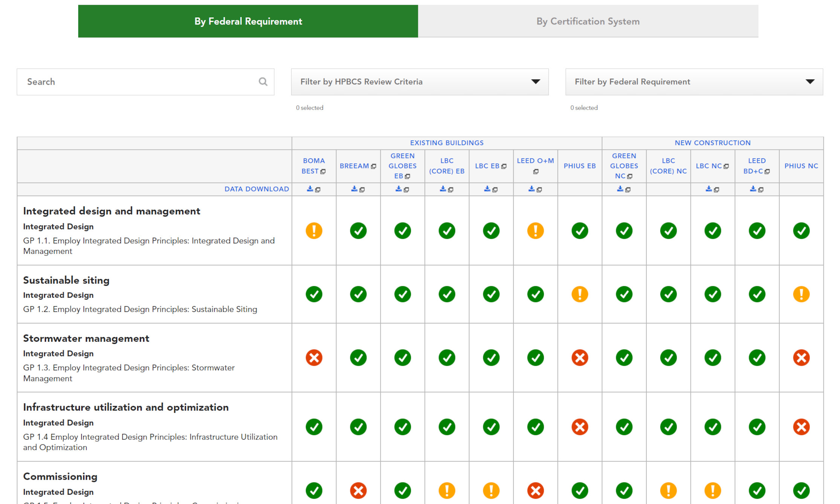Download Green Globes EB data file
840x504 pixels.
point(399,189)
